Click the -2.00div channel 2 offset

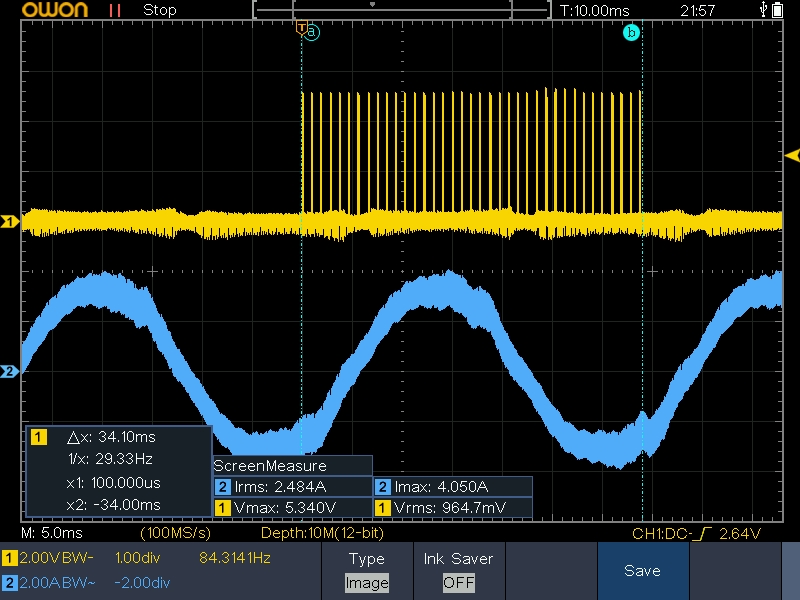coord(142,582)
